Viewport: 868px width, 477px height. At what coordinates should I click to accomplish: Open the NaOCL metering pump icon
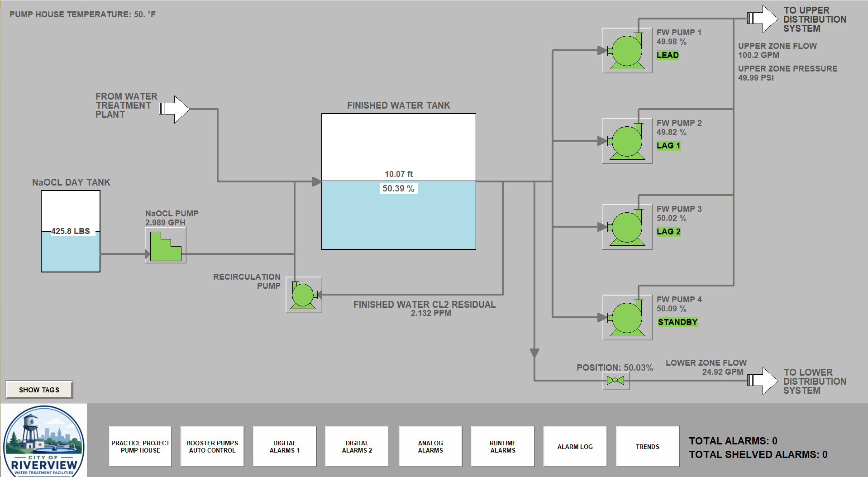[x=166, y=245]
